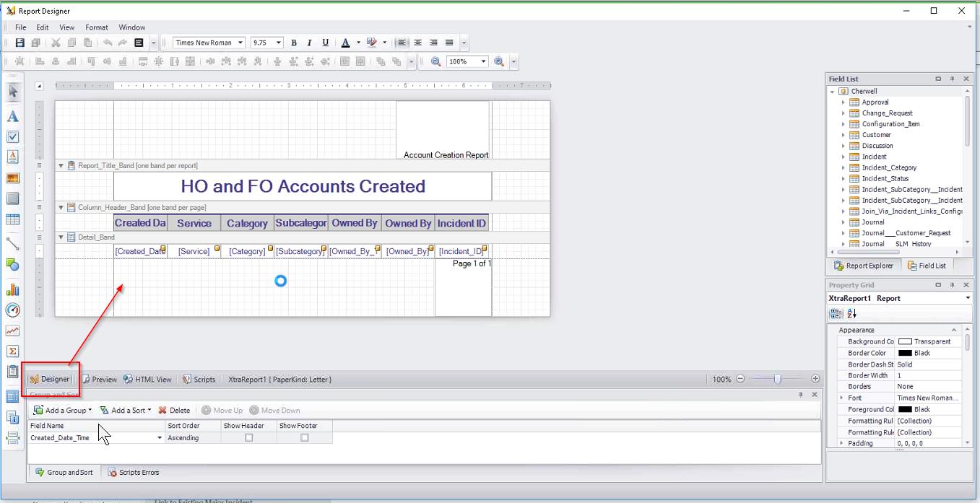Open the Format menu
980x503 pixels.
click(x=96, y=27)
